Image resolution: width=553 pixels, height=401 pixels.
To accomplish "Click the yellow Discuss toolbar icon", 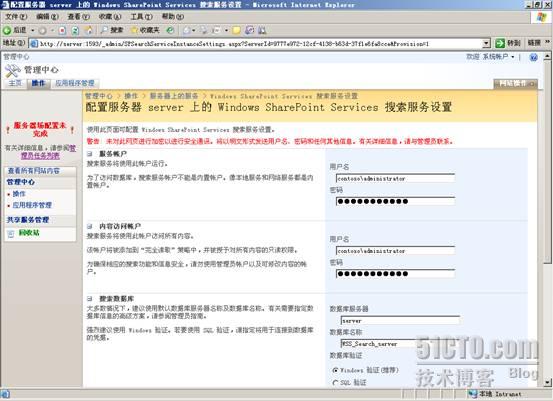I will pyautogui.click(x=237, y=30).
